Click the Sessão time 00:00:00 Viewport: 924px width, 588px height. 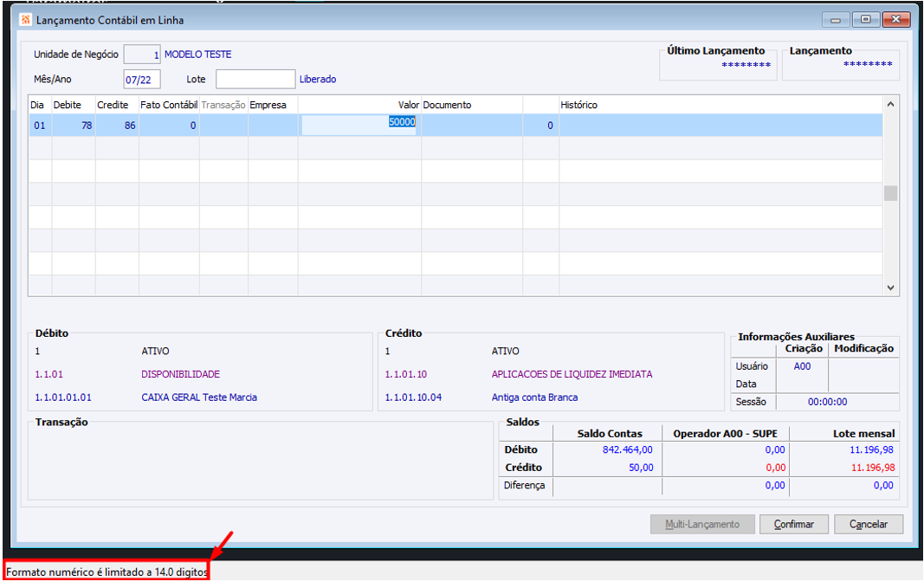827,402
